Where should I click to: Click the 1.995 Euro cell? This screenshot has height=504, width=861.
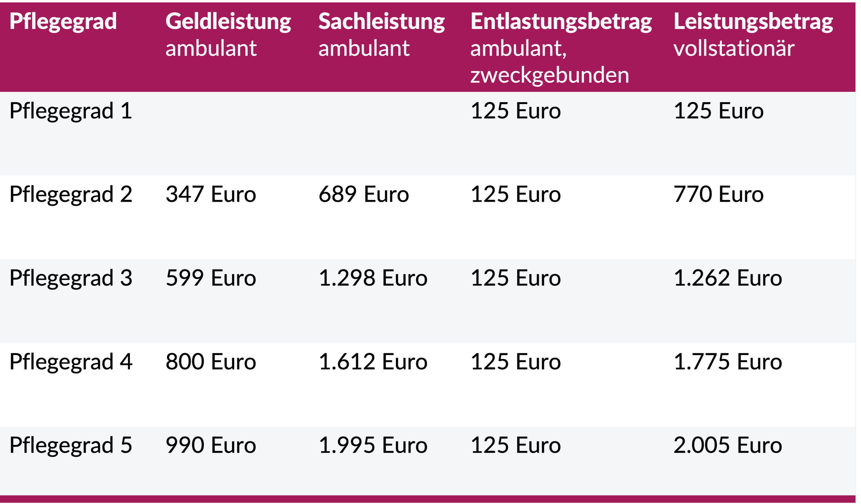[x=373, y=445]
